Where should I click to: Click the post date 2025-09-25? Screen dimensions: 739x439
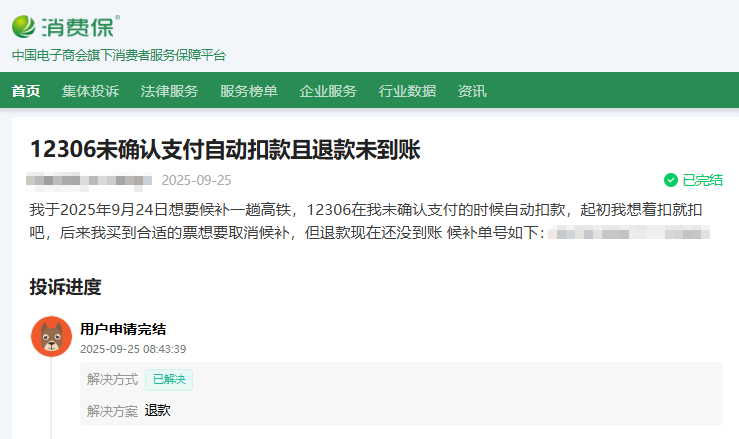tap(197, 181)
